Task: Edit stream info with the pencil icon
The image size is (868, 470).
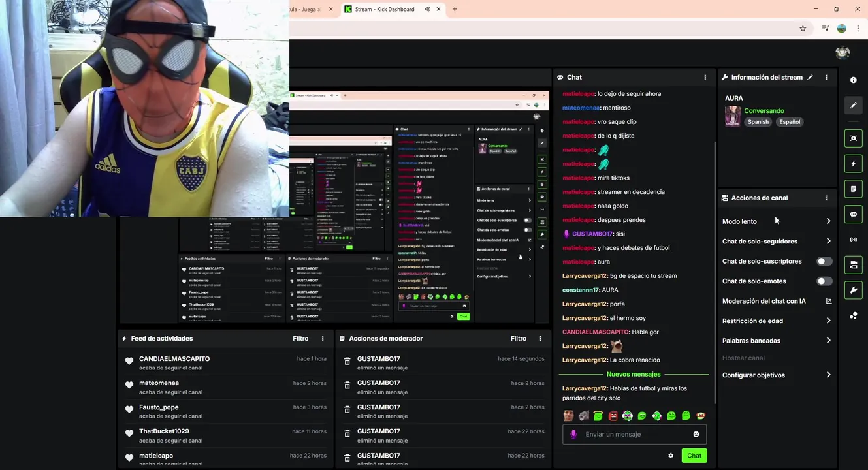Action: coord(810,77)
